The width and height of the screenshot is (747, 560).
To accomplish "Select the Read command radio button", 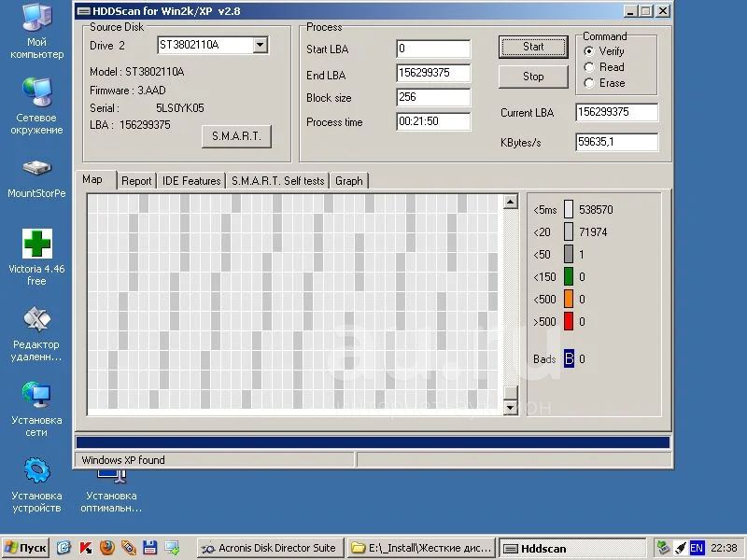I will coord(589,67).
